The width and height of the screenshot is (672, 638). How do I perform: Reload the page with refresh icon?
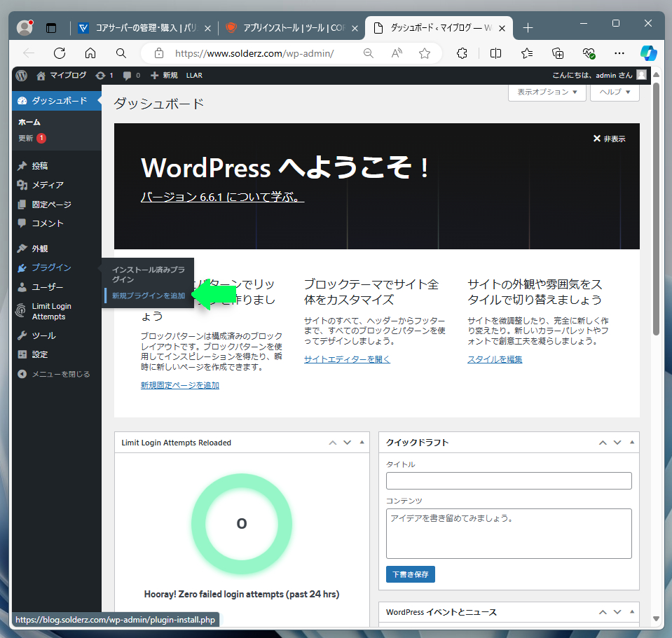tap(60, 53)
